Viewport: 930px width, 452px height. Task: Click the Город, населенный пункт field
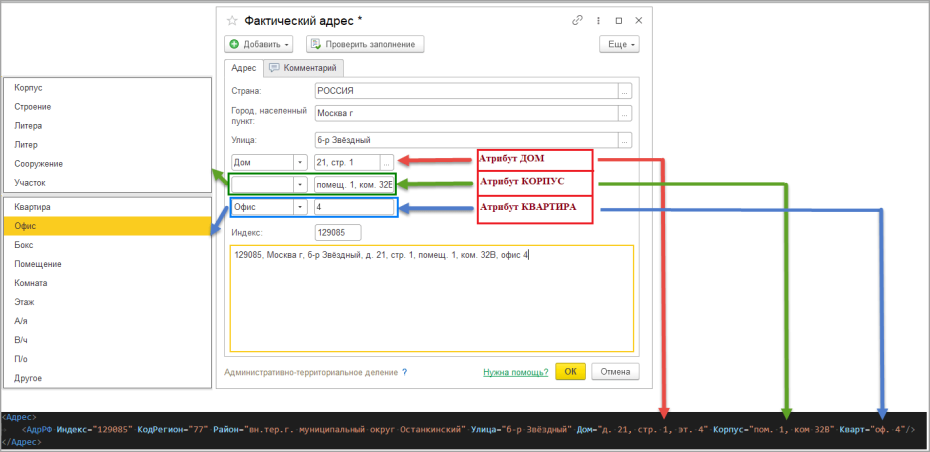[467, 113]
